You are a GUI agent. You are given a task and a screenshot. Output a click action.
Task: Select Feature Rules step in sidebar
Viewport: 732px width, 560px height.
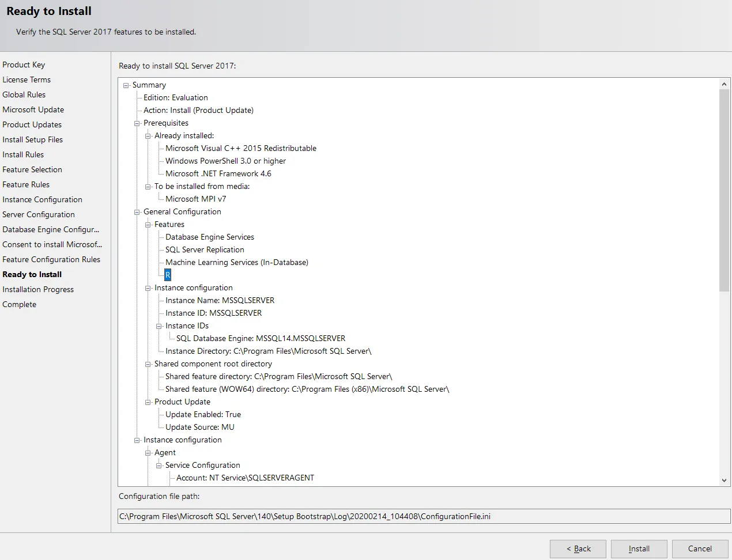[26, 184]
